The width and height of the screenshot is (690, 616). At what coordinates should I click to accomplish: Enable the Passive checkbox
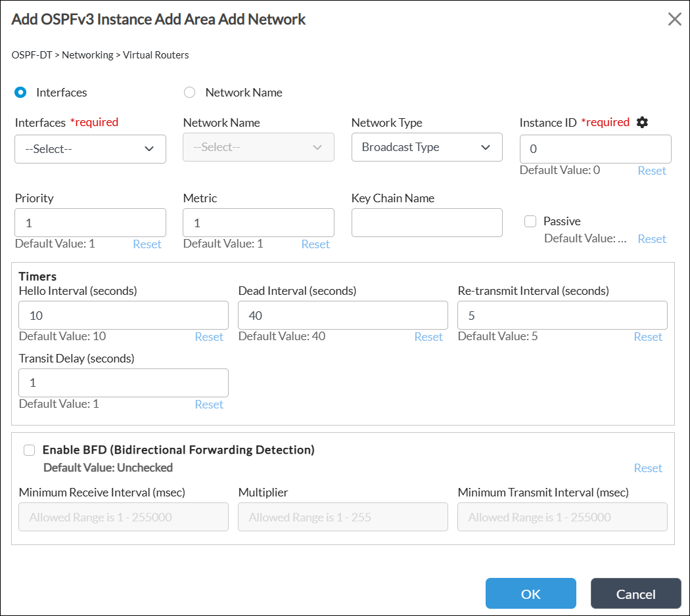point(530,221)
